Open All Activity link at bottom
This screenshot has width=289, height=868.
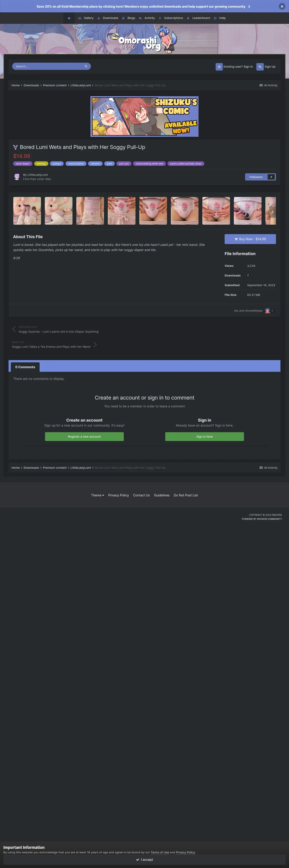(269, 468)
